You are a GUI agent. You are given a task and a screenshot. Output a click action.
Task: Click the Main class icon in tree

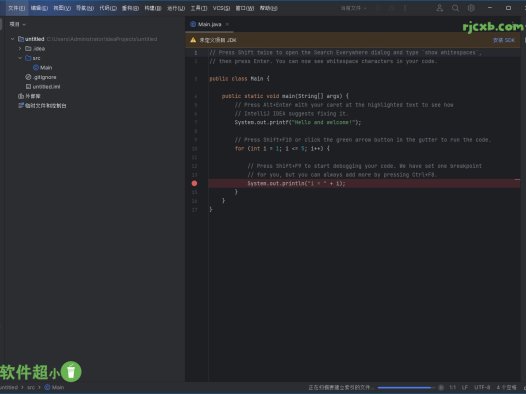[36, 67]
